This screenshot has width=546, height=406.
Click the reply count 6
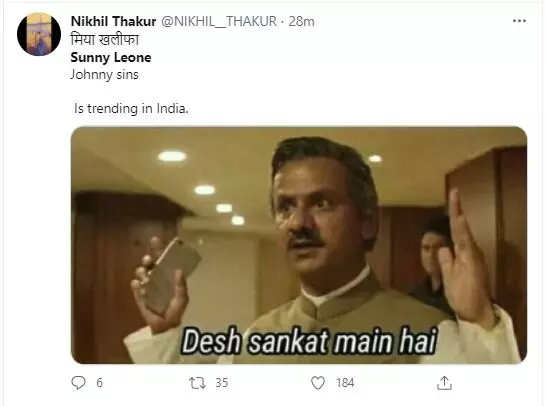[x=100, y=383]
